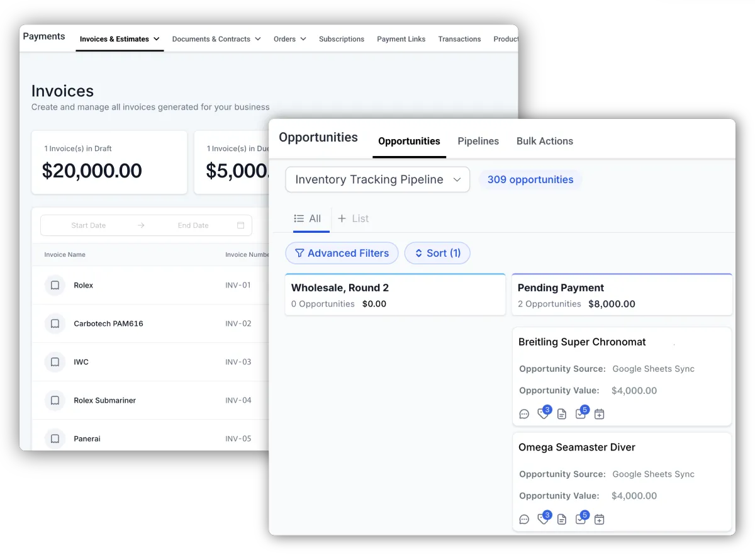Screen dimensions: 755x560
Task: Click the invoice icon beside Rolex row
Action: (55, 286)
